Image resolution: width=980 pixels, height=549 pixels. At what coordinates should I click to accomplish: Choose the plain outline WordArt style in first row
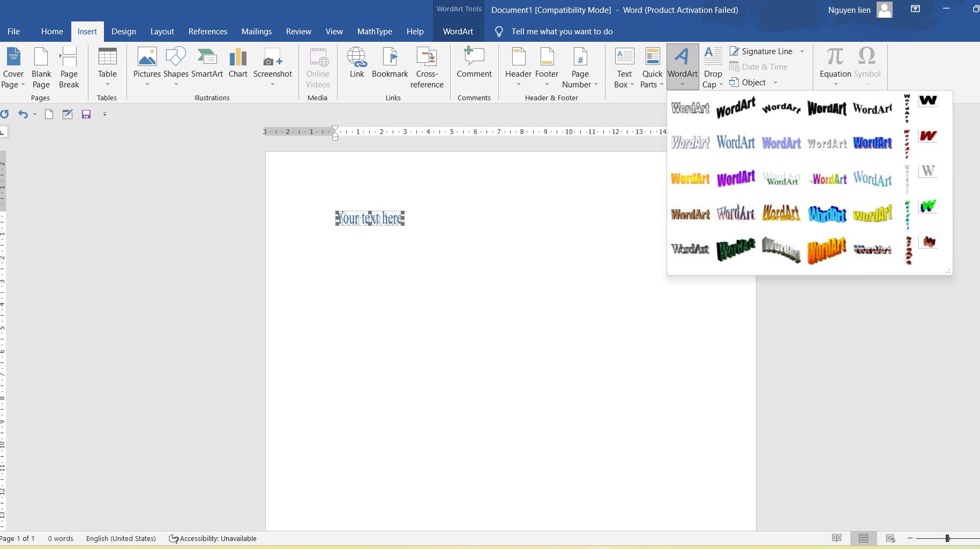690,108
